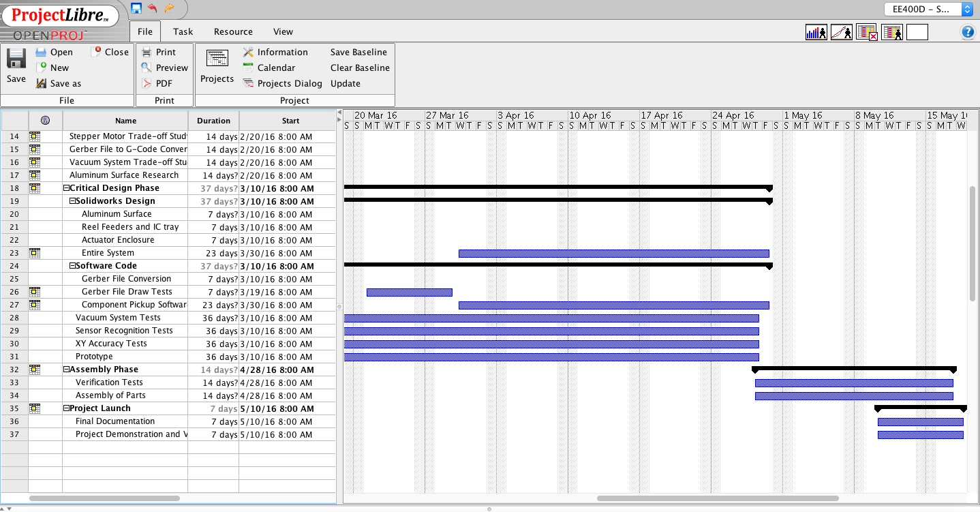Open the EE400D project selector dropdown

928,9
